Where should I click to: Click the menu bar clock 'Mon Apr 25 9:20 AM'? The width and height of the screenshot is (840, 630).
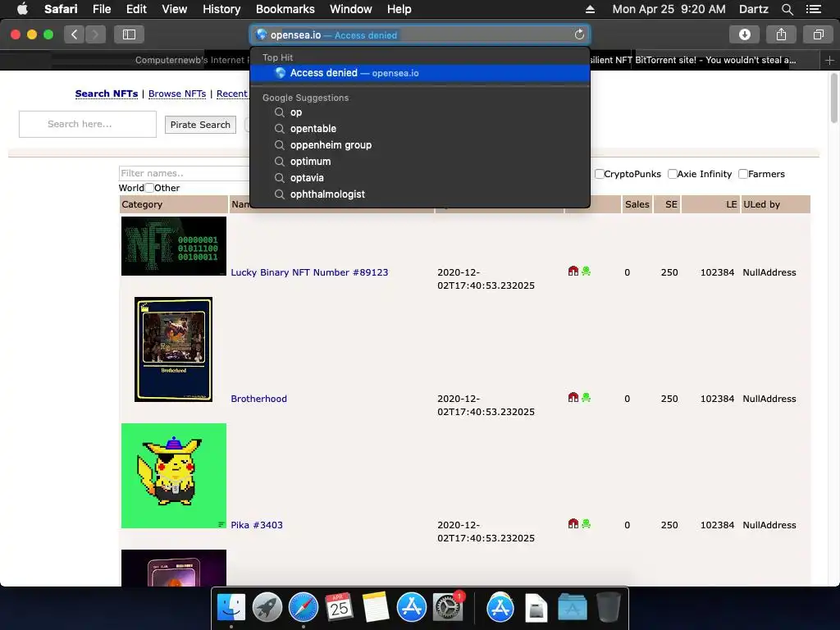point(669,9)
